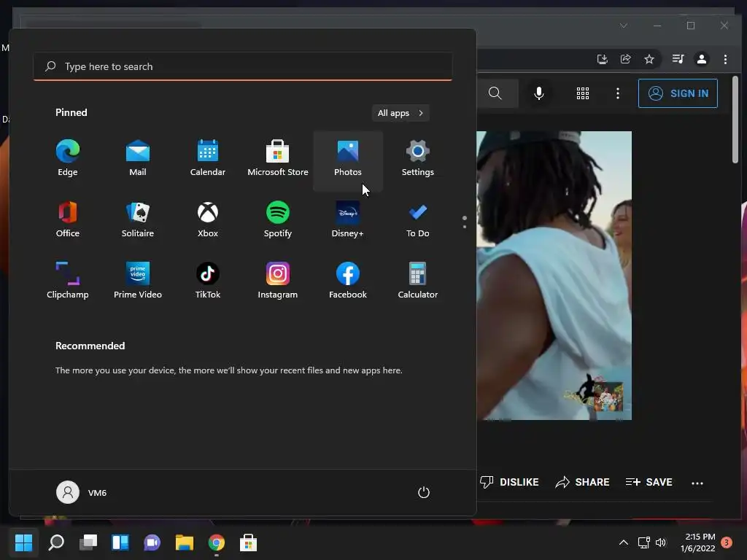Open File Explorer from taskbar

pyautogui.click(x=185, y=542)
